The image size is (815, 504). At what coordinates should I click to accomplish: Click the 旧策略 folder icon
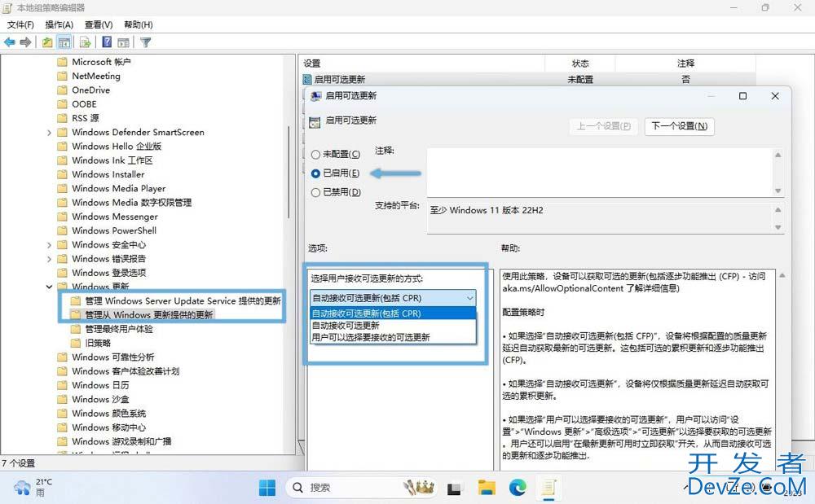[x=76, y=343]
